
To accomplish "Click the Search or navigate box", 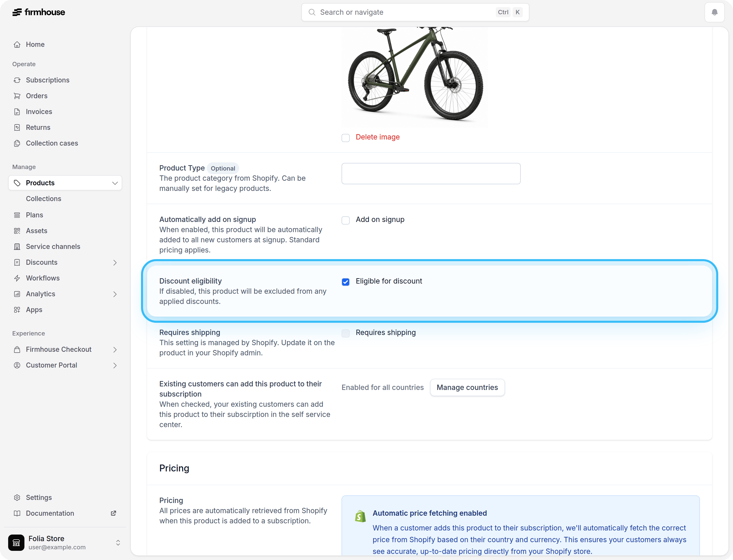I will tap(415, 12).
